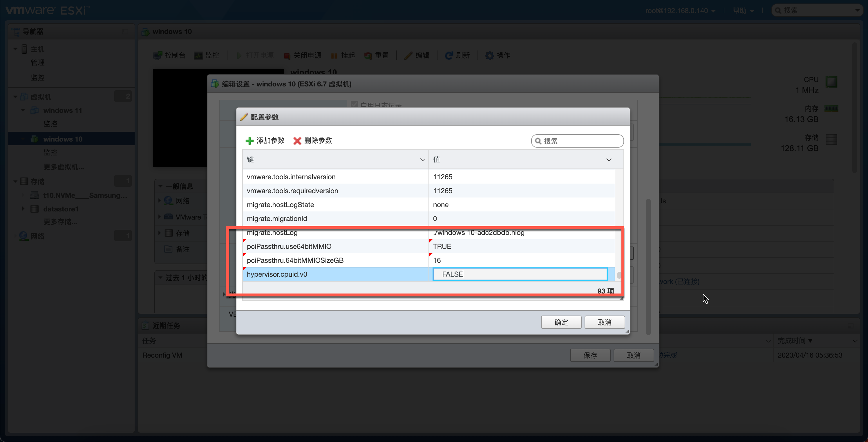Click the 编辑 pencil icon in the VM toolbar
Image resolution: width=868 pixels, height=442 pixels.
(408, 56)
